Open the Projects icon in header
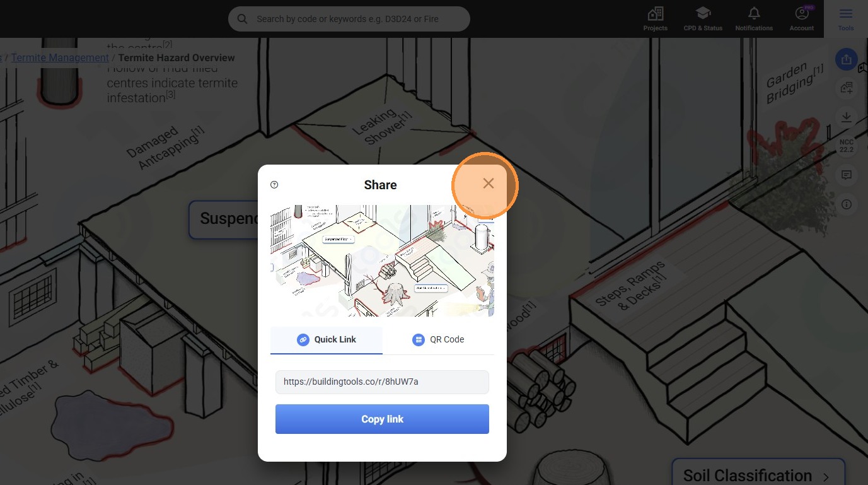 tap(655, 19)
